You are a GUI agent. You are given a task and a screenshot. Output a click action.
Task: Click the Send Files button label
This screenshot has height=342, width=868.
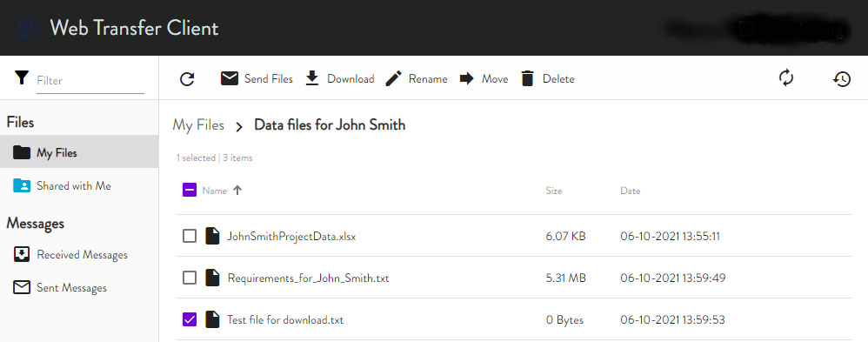(x=269, y=78)
